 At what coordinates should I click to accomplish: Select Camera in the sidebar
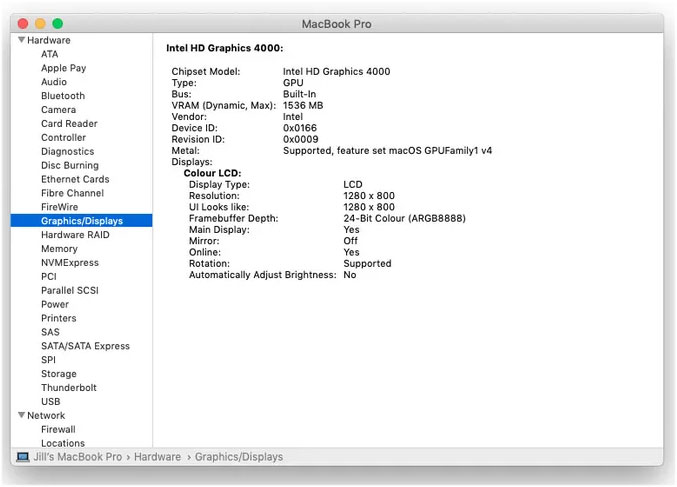tap(58, 110)
